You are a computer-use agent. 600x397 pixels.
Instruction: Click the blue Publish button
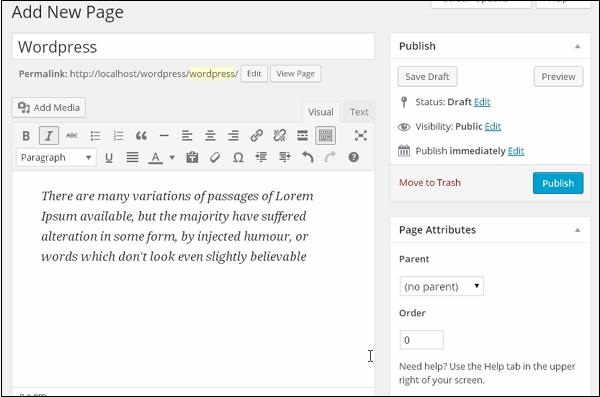[558, 183]
